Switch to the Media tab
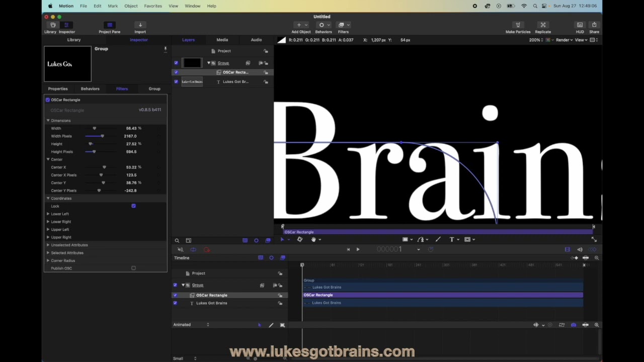This screenshot has height=362, width=644. (222, 40)
